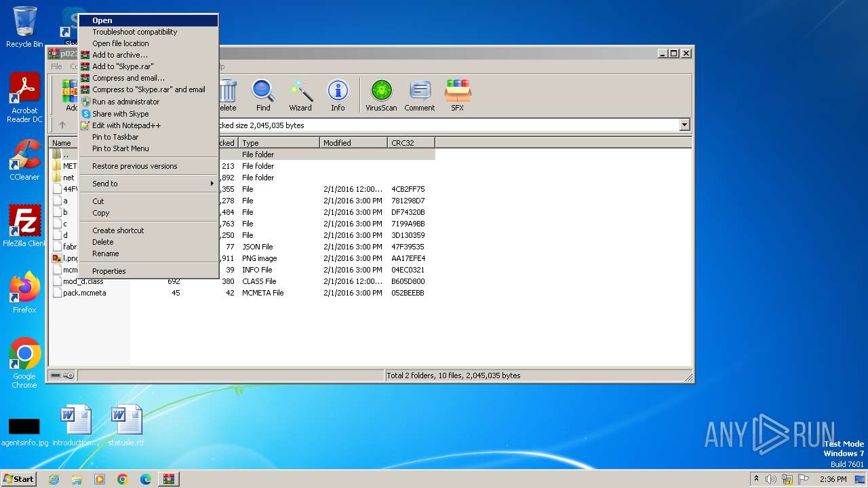Open FileZilla Client desktop icon
868x488 pixels.
pyautogui.click(x=24, y=226)
